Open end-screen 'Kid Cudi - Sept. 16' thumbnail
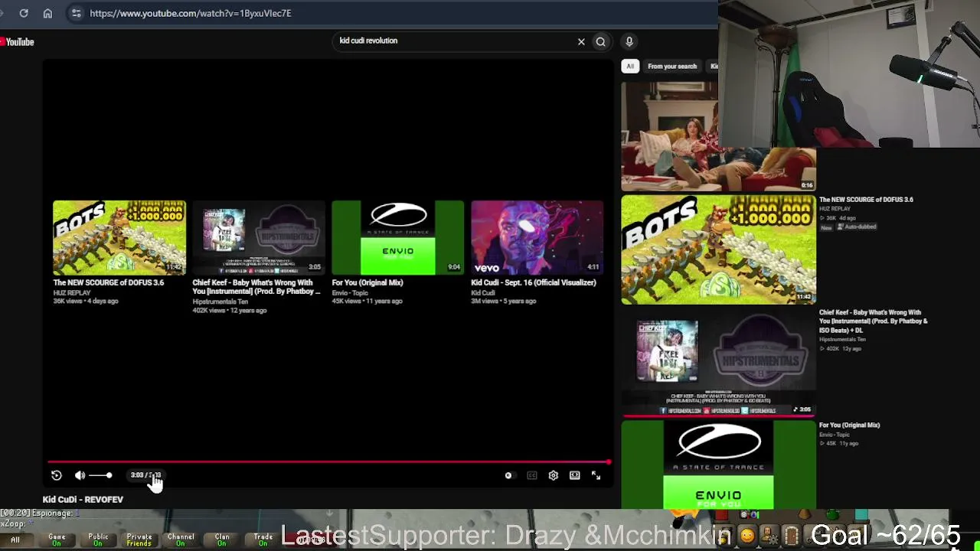This screenshot has width=980, height=551. point(537,238)
